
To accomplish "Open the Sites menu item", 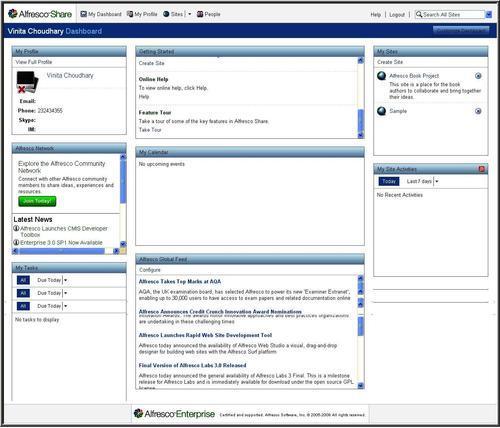I will 173,14.
